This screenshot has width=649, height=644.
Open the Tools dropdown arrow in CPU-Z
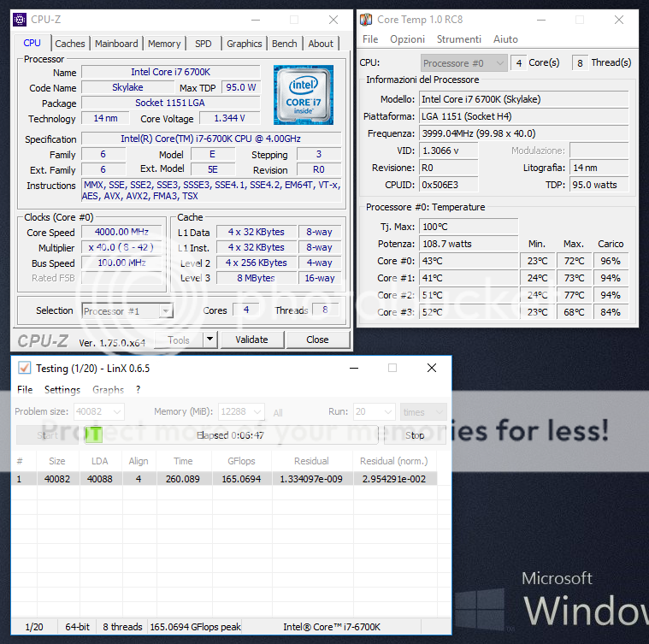click(x=209, y=340)
